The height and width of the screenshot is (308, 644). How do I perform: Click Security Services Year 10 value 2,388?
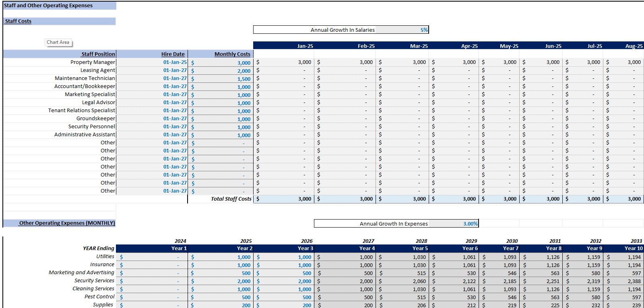(634, 281)
